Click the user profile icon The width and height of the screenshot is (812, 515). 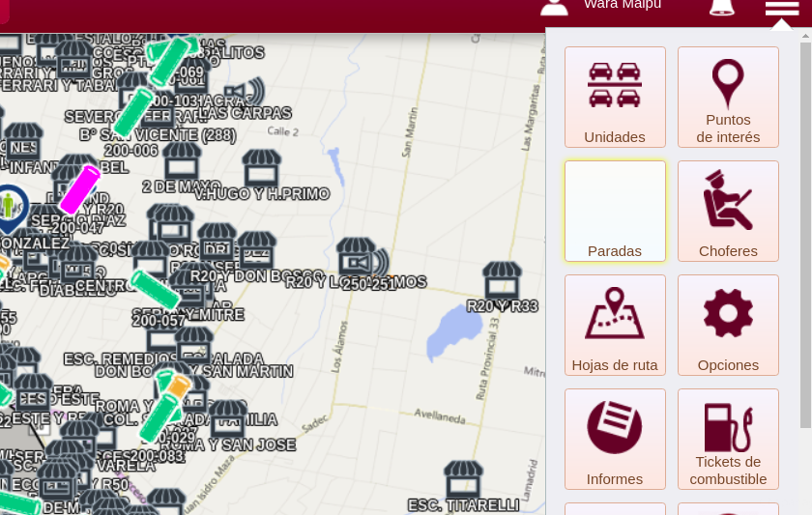click(554, 6)
